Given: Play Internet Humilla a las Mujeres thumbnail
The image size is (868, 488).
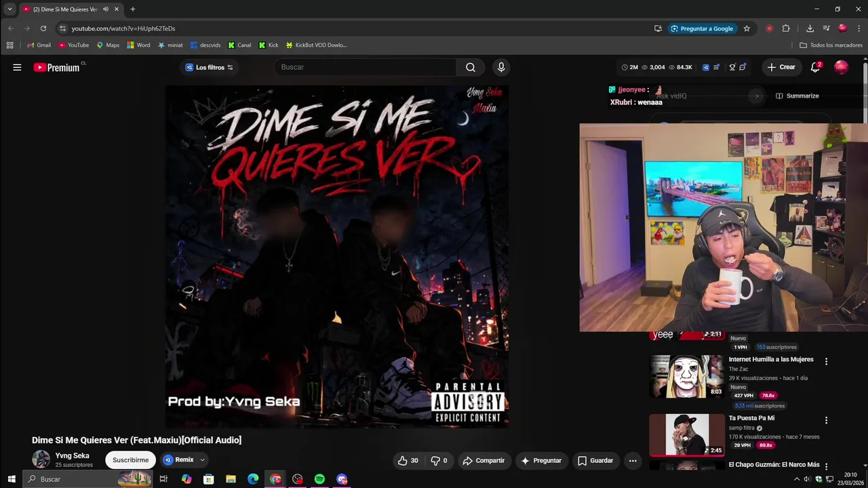Looking at the screenshot, I should pos(686,376).
